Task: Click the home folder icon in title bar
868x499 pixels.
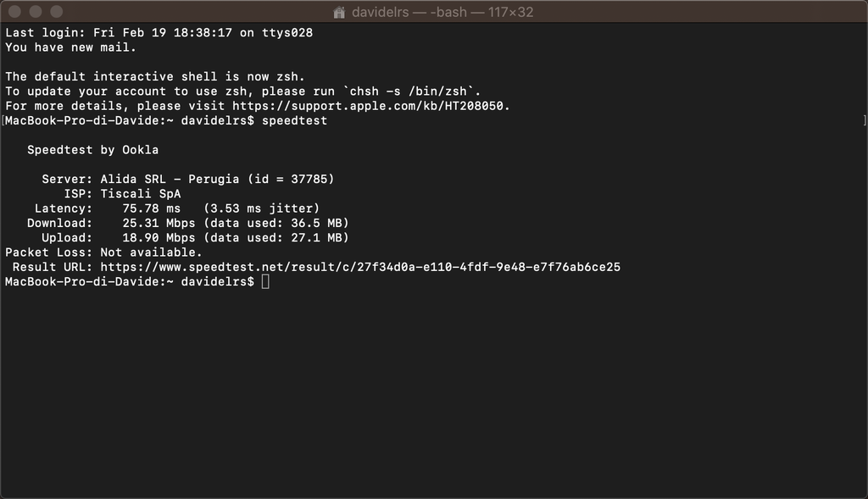Action: tap(339, 12)
